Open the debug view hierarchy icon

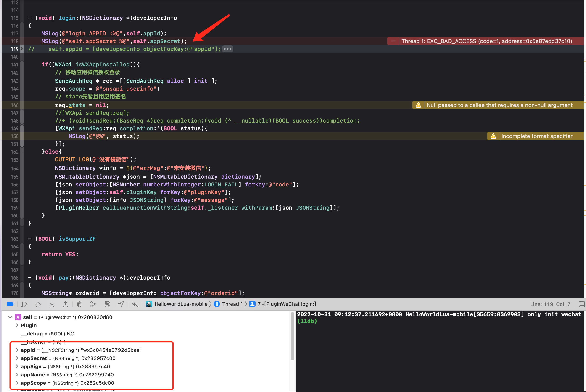click(x=79, y=304)
